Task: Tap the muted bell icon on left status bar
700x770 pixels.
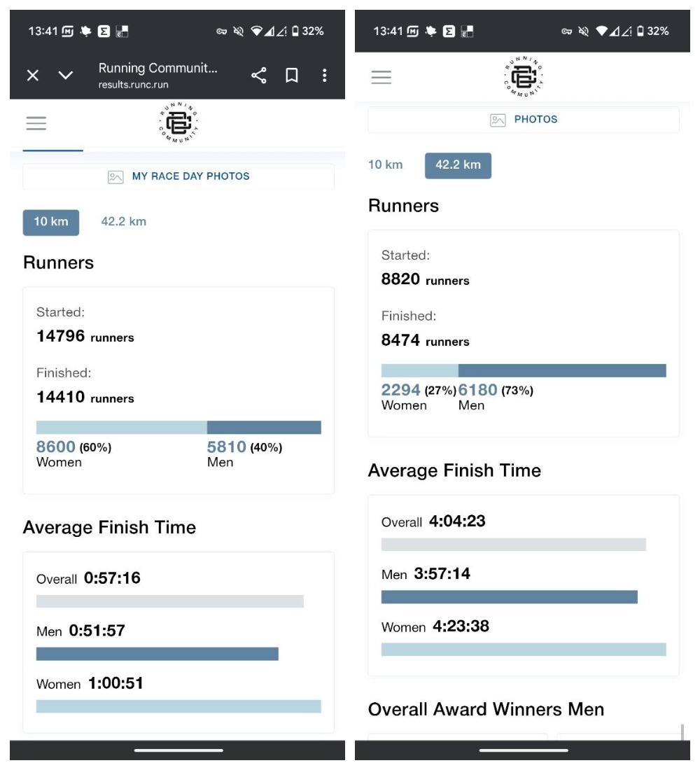Action: pos(238,31)
